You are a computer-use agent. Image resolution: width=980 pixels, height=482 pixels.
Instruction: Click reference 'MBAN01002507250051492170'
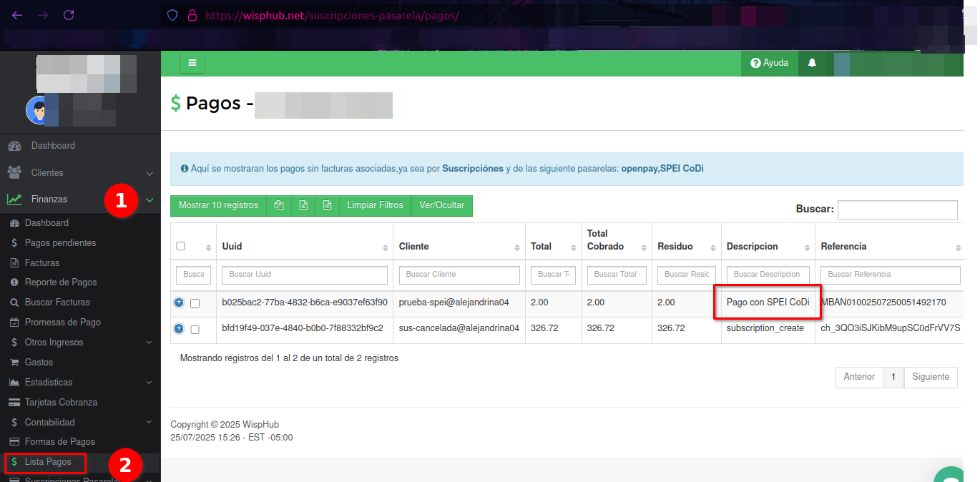point(883,303)
